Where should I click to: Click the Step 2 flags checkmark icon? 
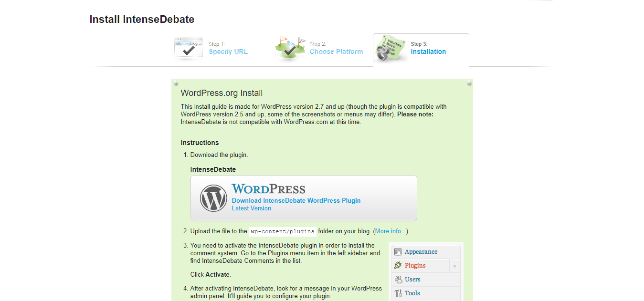290,49
